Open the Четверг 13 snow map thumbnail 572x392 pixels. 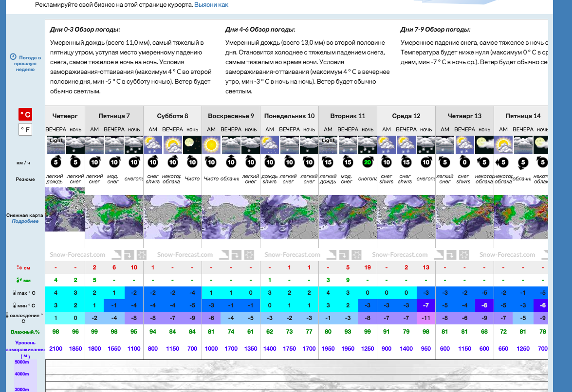(x=464, y=217)
